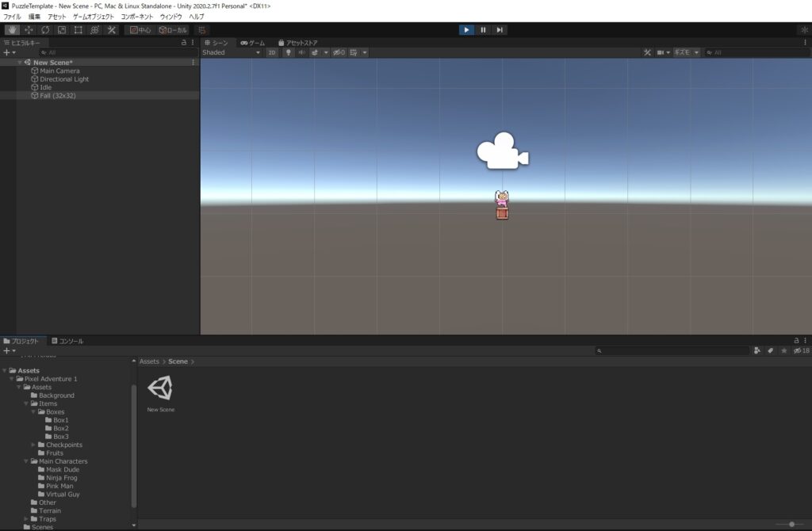This screenshot has width=812, height=531.
Task: Open the ゲームオブジェクト menu
Action: point(94,17)
